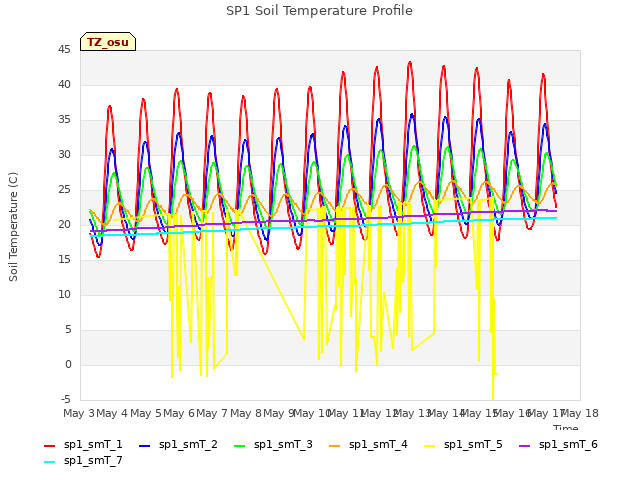Click the 0 y-axis tick label
This screenshot has height=480, width=640.
tap(68, 364)
